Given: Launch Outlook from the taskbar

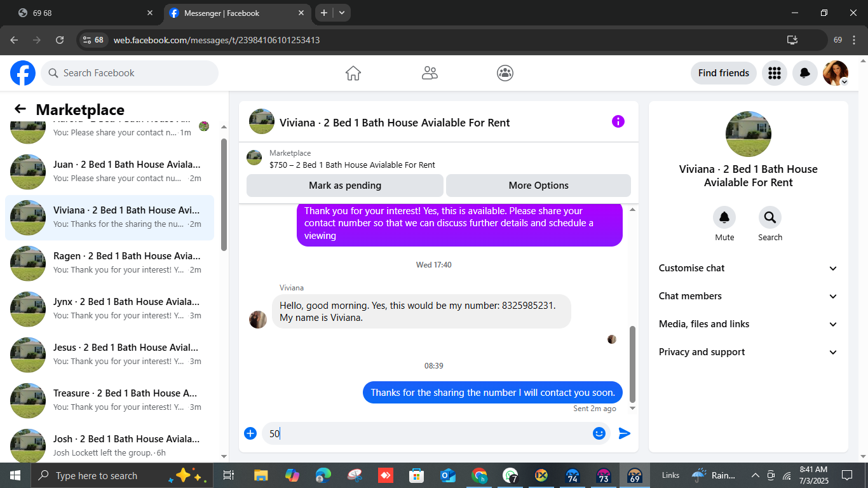Looking at the screenshot, I should (x=447, y=475).
